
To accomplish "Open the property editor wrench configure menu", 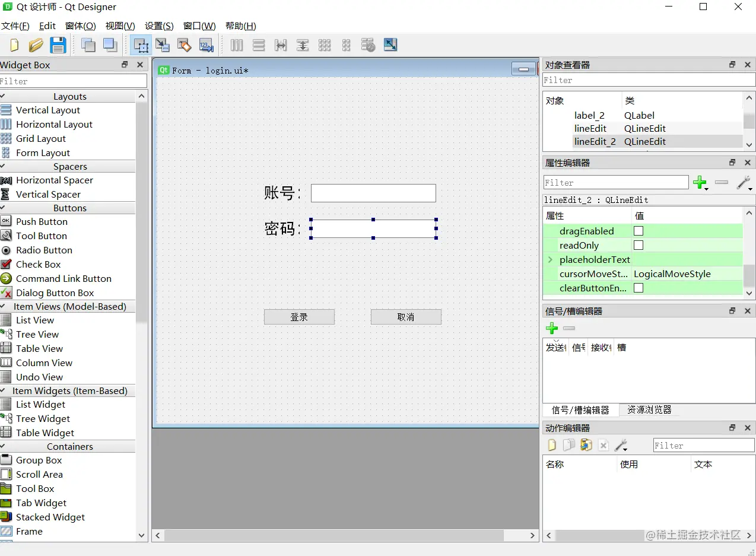I will pos(744,183).
